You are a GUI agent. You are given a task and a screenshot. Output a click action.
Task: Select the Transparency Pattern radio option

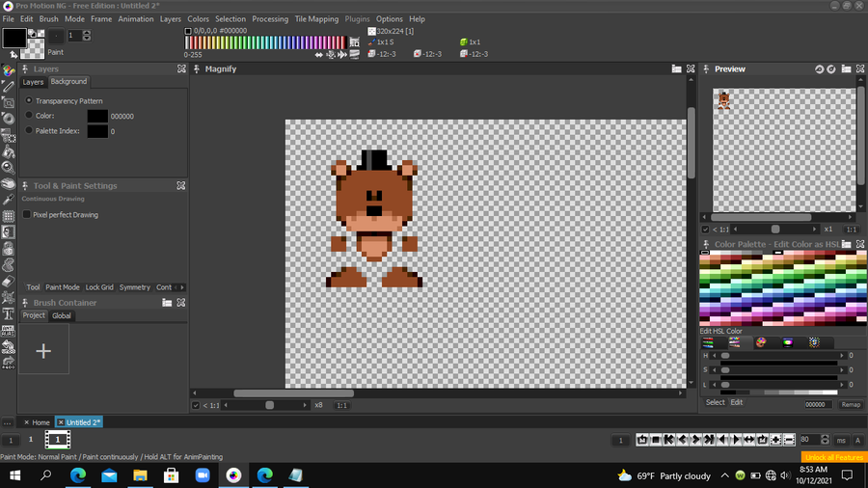pyautogui.click(x=29, y=100)
